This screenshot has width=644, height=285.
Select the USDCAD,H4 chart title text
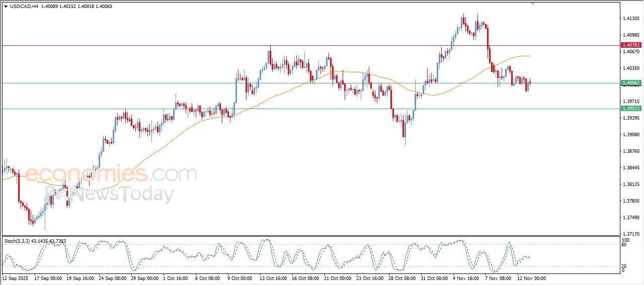tap(25, 7)
